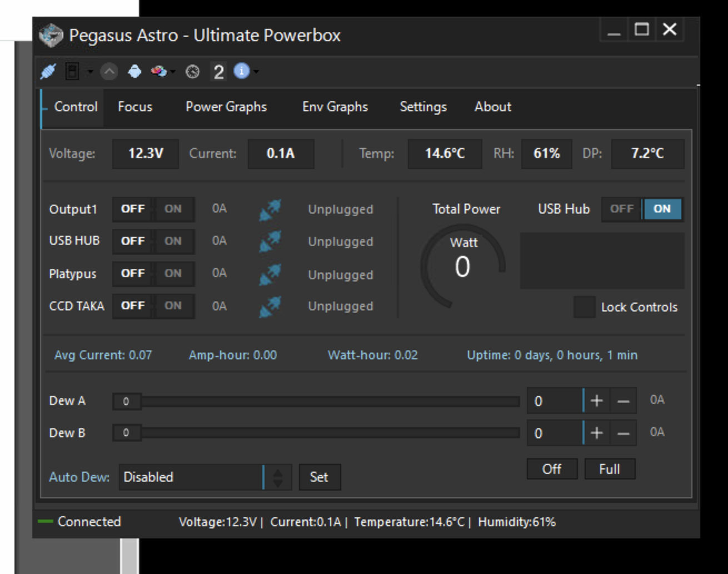
Task: Set the top-right USB Hub toggle to OFF
Action: 621,209
